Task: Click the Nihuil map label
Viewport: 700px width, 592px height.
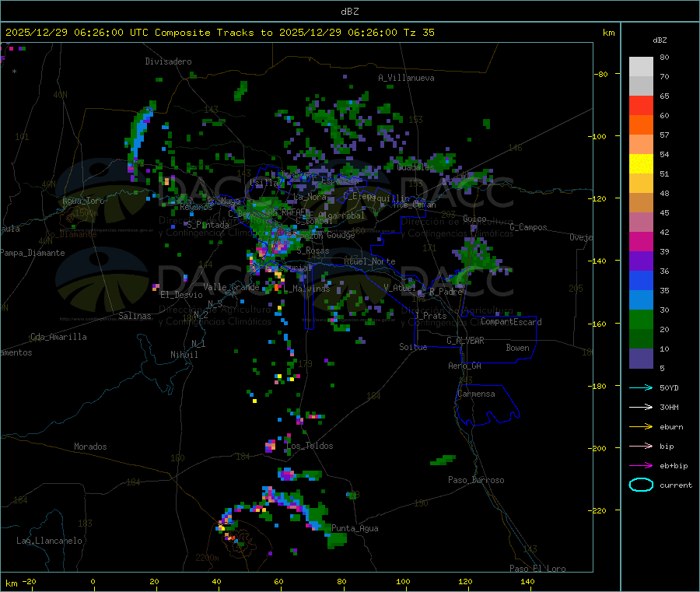Action: 184,355
